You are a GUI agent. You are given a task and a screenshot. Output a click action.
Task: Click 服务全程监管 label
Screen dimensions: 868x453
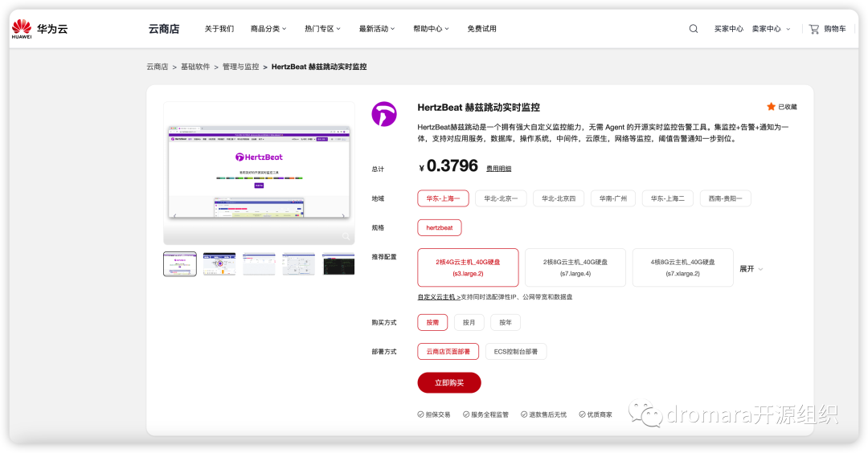click(485, 414)
